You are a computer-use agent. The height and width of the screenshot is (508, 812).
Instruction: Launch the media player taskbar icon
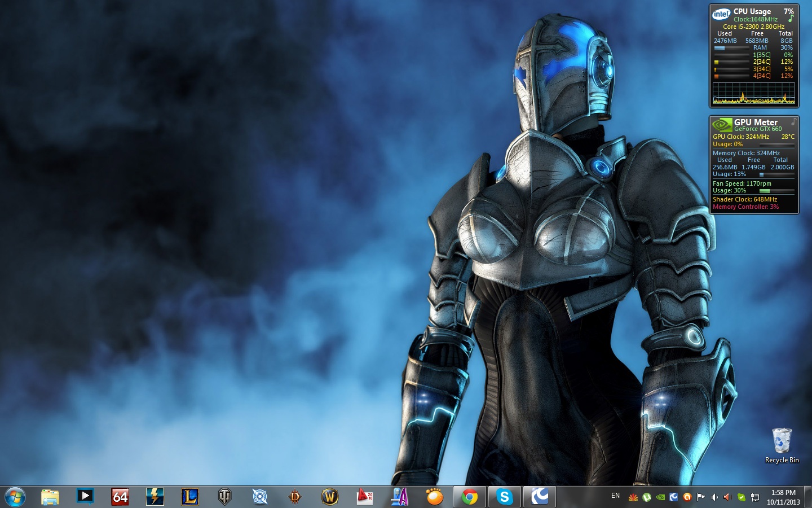point(85,496)
